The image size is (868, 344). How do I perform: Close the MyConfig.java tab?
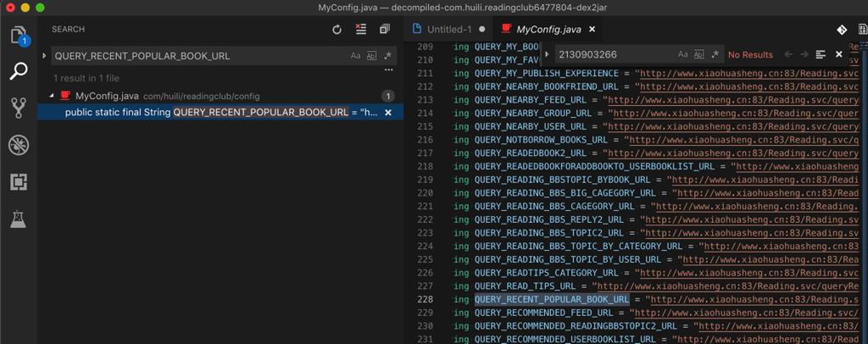[x=592, y=30]
